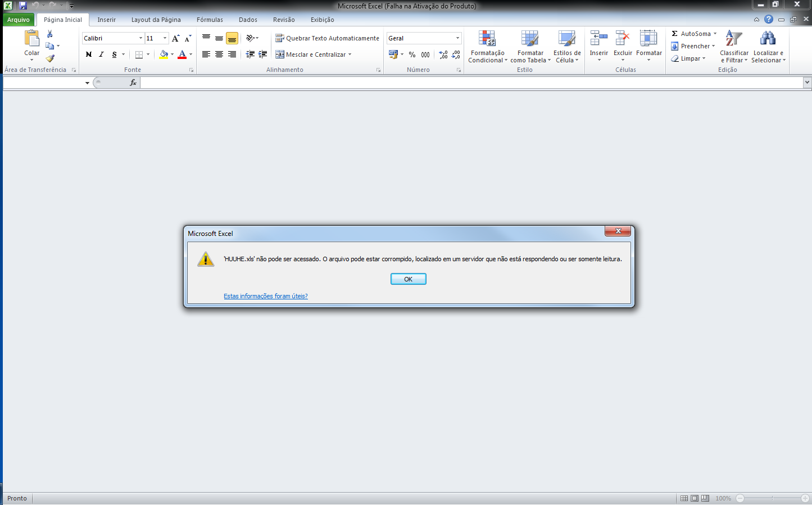Click the borders icon in Fonte group
This screenshot has width=812, height=505.
tap(139, 54)
